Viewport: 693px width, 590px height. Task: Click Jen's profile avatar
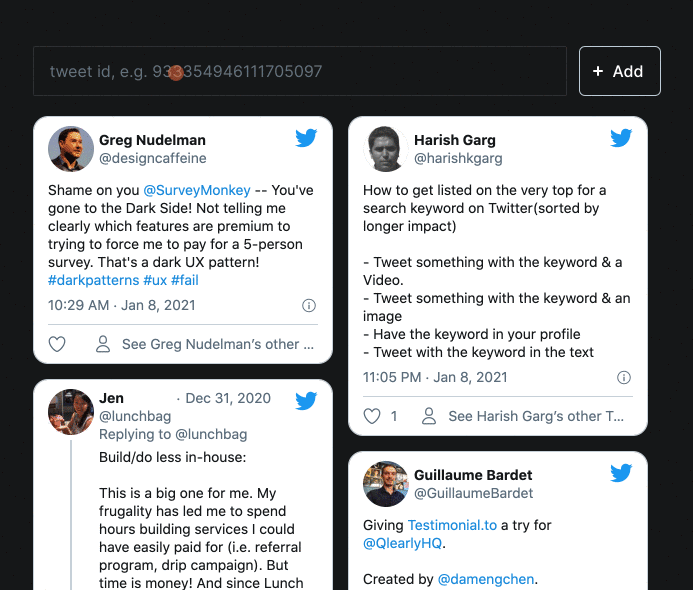tap(71, 411)
